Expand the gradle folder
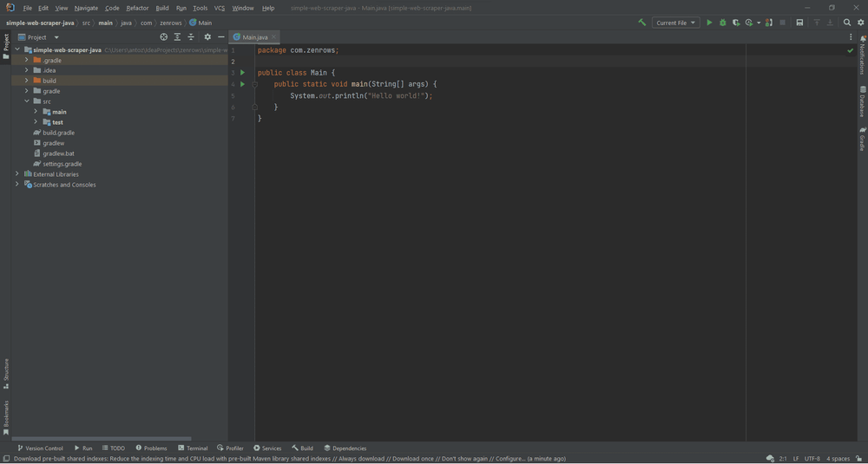Image resolution: width=868 pixels, height=464 pixels. pyautogui.click(x=26, y=91)
